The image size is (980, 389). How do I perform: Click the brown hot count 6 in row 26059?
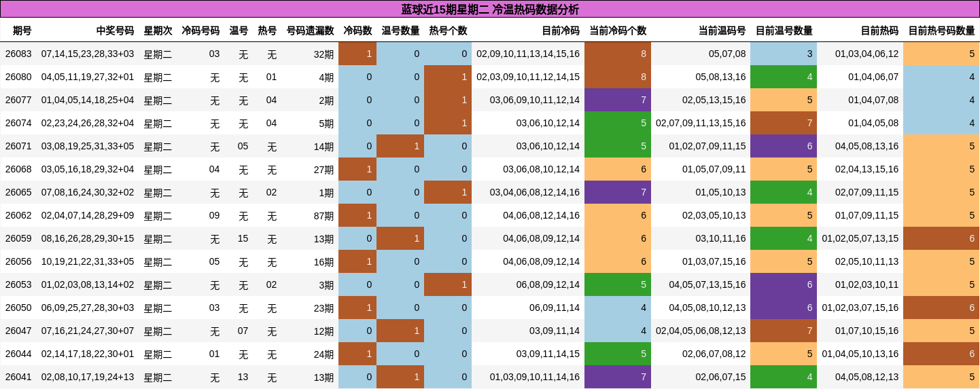tap(941, 238)
